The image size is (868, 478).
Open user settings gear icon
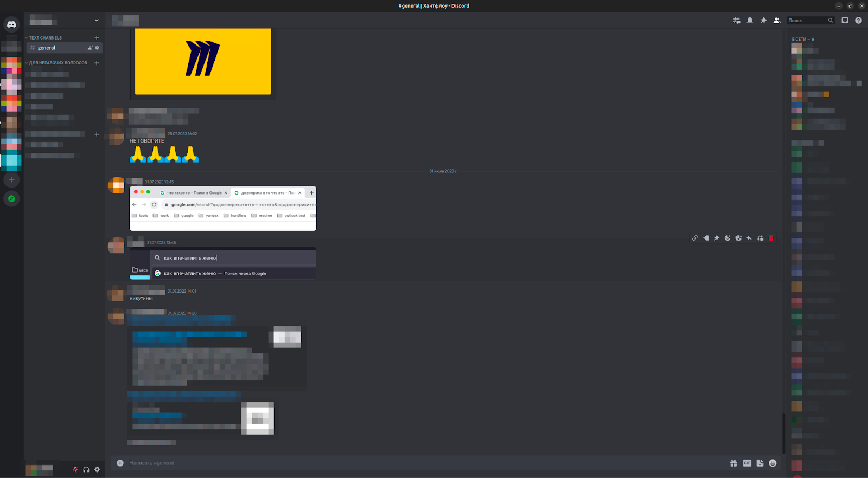click(x=97, y=469)
